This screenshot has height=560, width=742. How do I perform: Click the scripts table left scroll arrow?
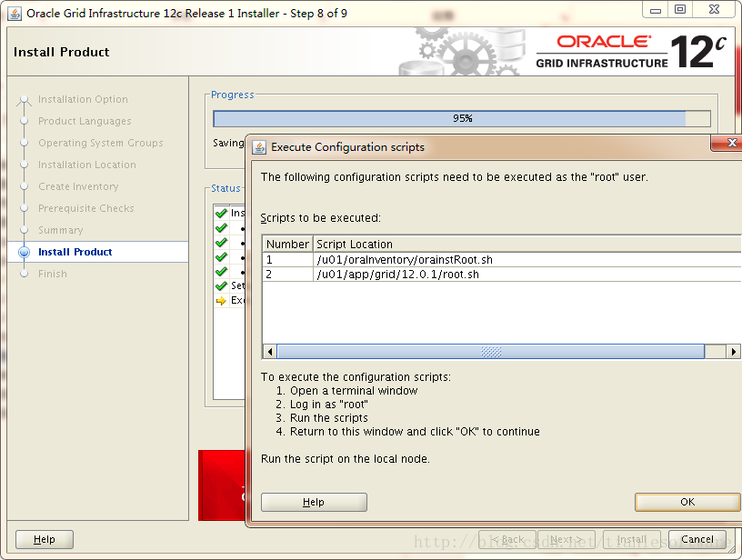point(270,352)
